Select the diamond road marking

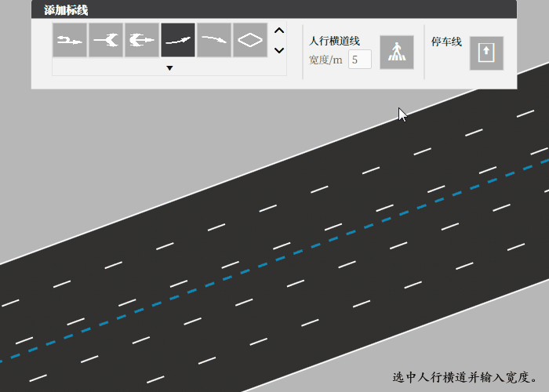coord(250,40)
